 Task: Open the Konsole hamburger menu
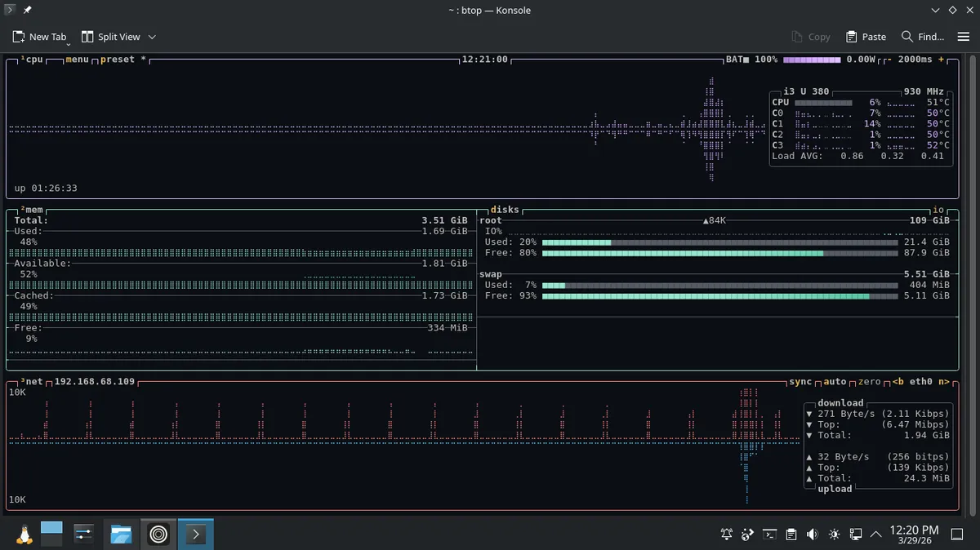click(x=961, y=37)
